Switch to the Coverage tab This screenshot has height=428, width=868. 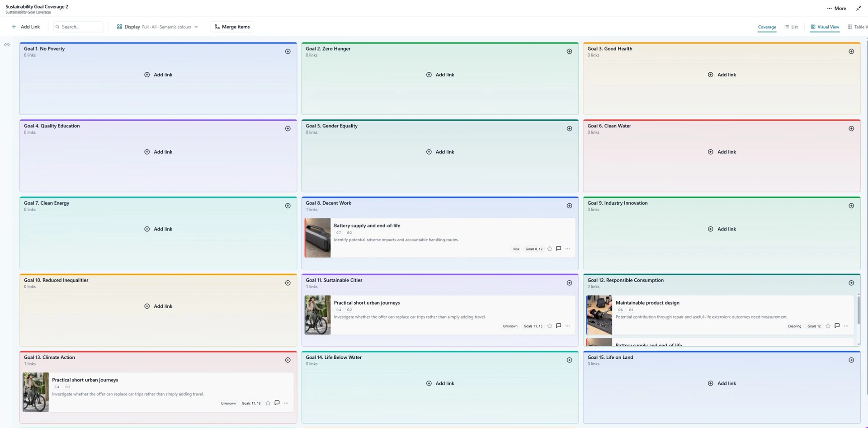(x=767, y=27)
